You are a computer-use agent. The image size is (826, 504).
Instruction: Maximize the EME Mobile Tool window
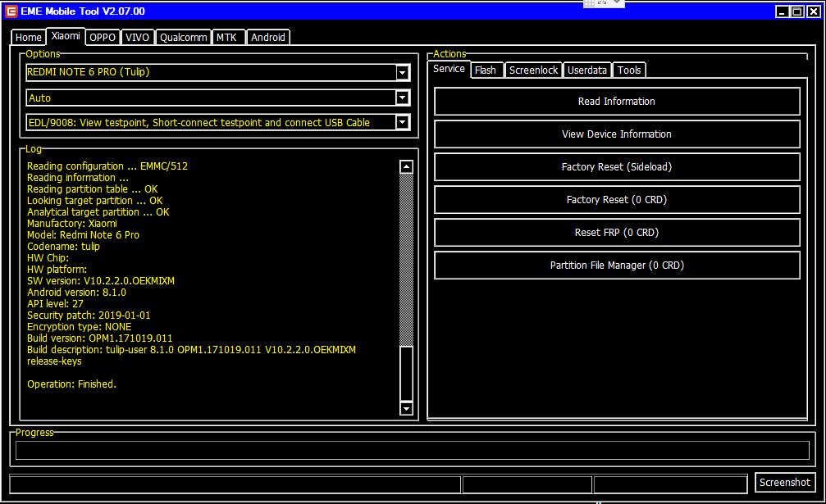coord(797,11)
